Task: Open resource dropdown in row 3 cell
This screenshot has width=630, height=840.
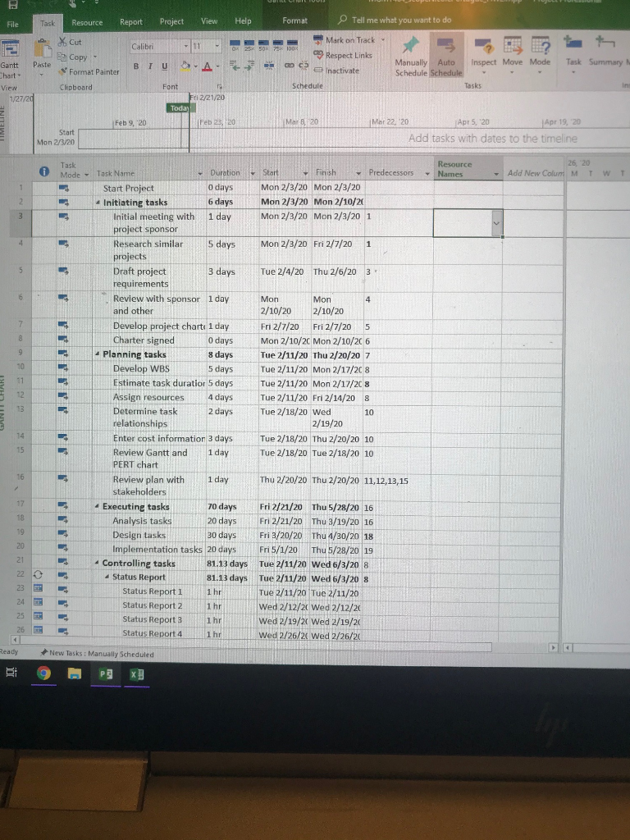Action: point(496,223)
